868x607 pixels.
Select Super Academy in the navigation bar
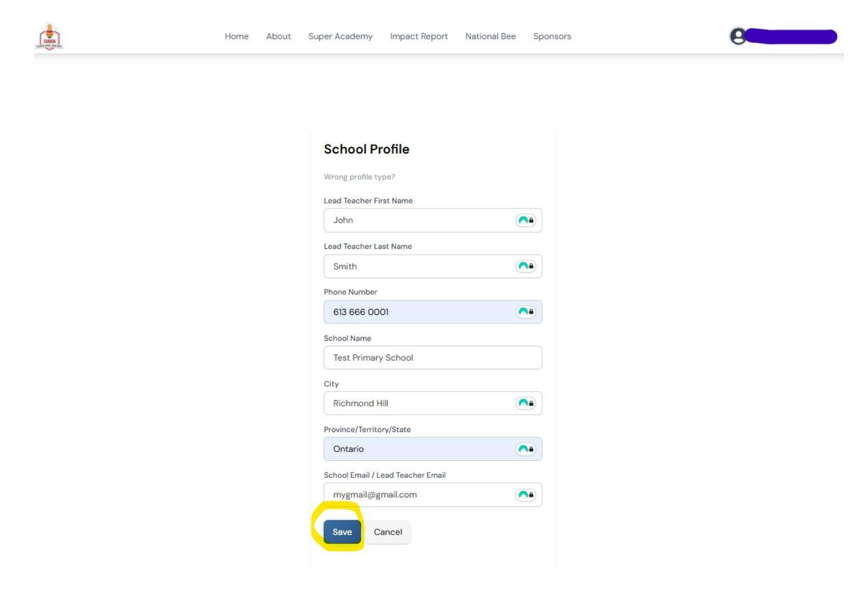coord(340,37)
